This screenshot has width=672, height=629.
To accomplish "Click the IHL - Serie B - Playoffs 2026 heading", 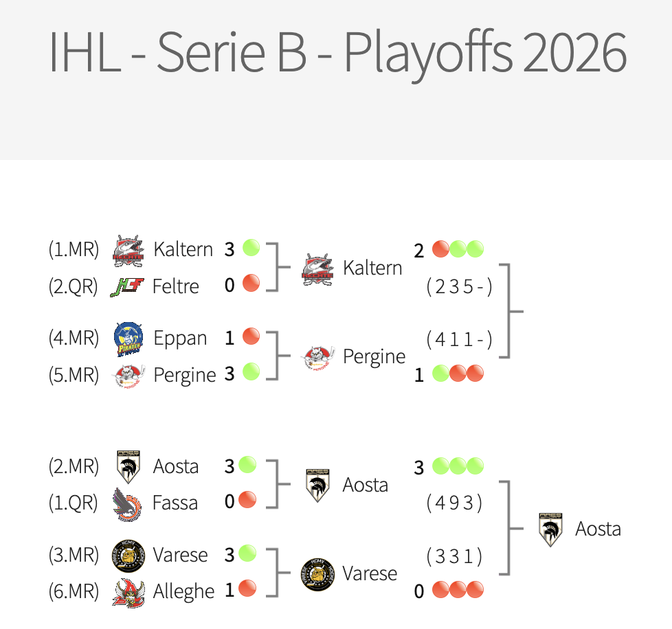I will [337, 52].
